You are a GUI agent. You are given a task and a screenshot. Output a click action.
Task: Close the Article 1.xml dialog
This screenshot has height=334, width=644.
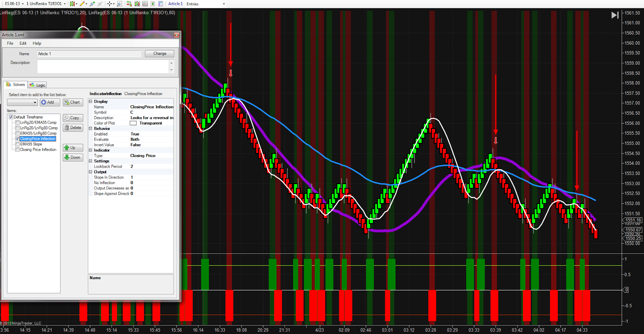click(176, 35)
